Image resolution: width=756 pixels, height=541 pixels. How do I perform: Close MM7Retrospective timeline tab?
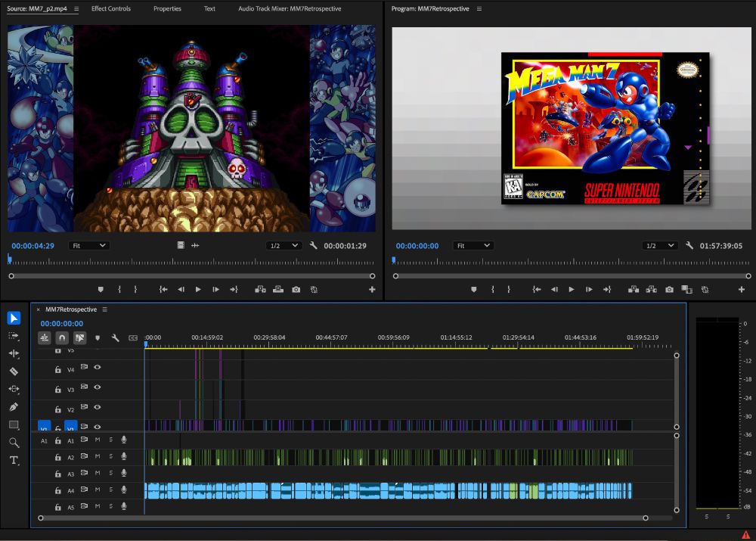(38, 309)
